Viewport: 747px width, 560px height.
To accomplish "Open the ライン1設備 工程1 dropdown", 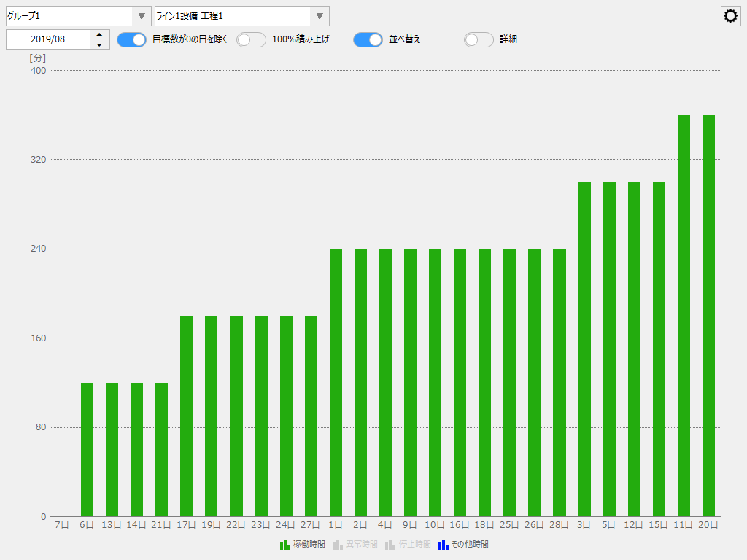I will click(x=241, y=15).
